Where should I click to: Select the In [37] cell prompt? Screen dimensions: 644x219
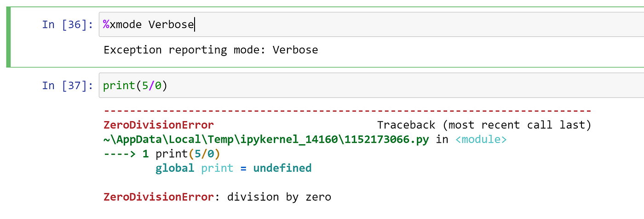(x=68, y=85)
